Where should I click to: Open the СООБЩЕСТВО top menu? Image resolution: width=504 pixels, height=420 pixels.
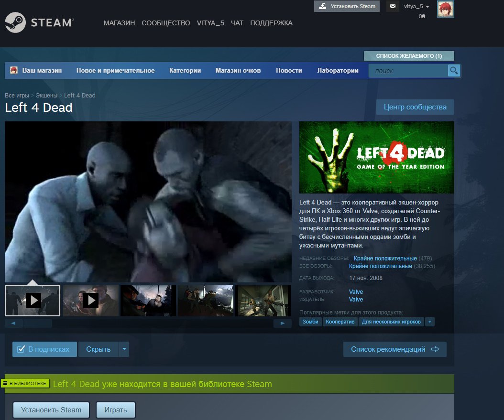pos(166,23)
